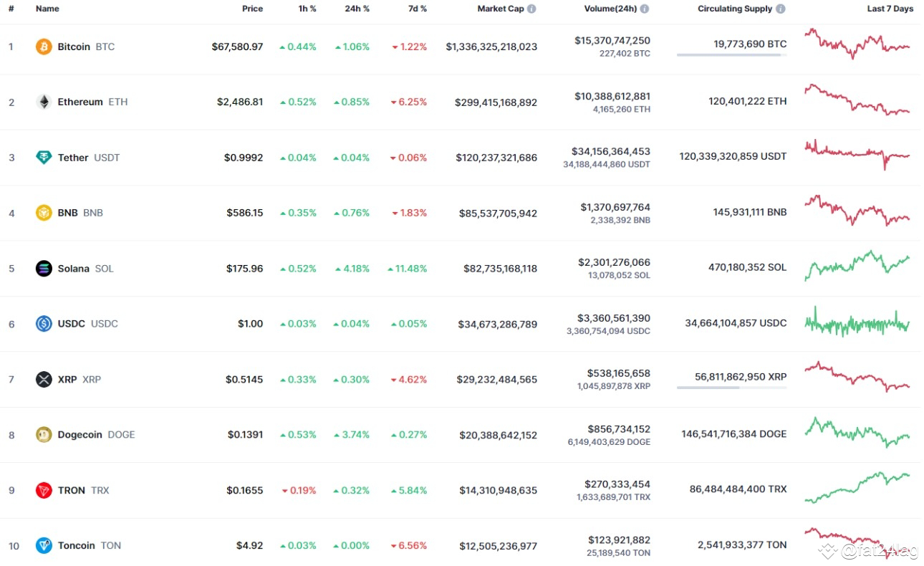Click the Bitcoin coin logo icon
Image resolution: width=924 pixels, height=566 pixels.
coord(44,47)
